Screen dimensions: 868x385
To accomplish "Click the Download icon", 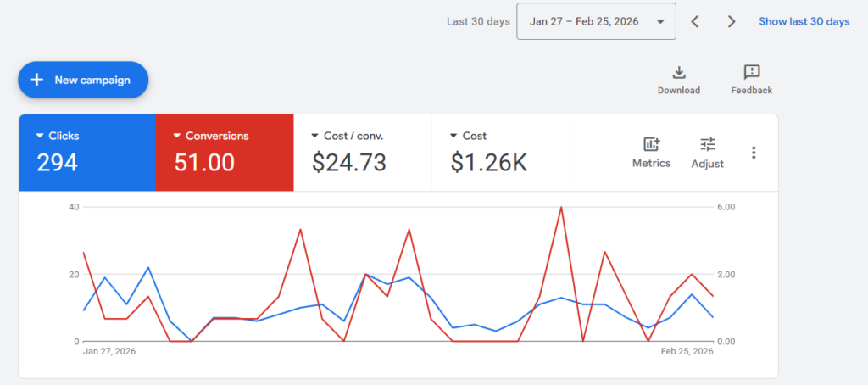I will pyautogui.click(x=679, y=73).
